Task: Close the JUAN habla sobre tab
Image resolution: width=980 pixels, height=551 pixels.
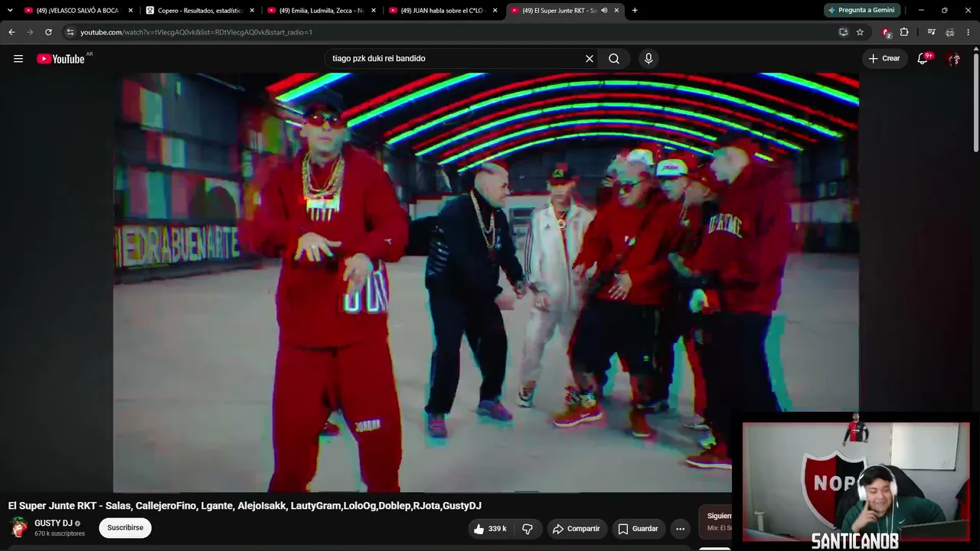Action: click(x=495, y=11)
